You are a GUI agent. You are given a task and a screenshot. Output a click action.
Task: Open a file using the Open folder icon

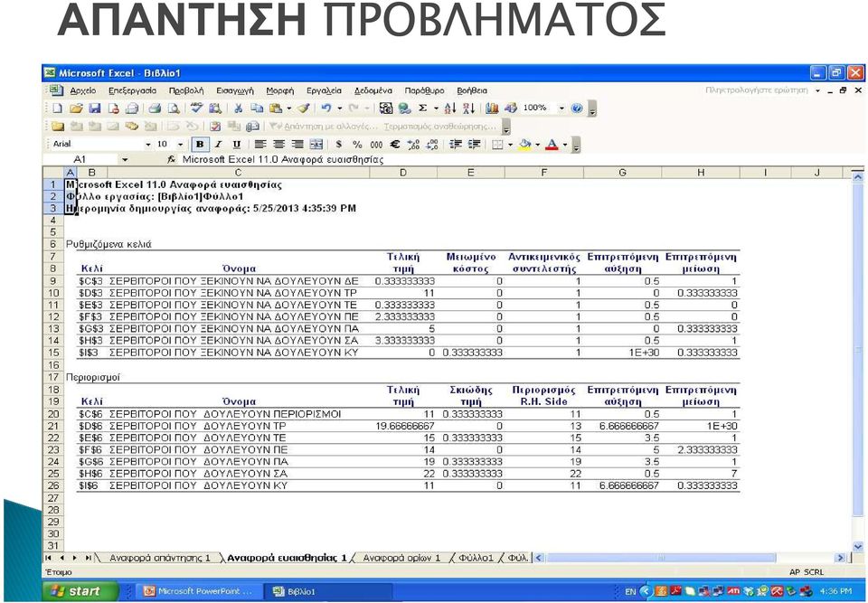click(76, 108)
